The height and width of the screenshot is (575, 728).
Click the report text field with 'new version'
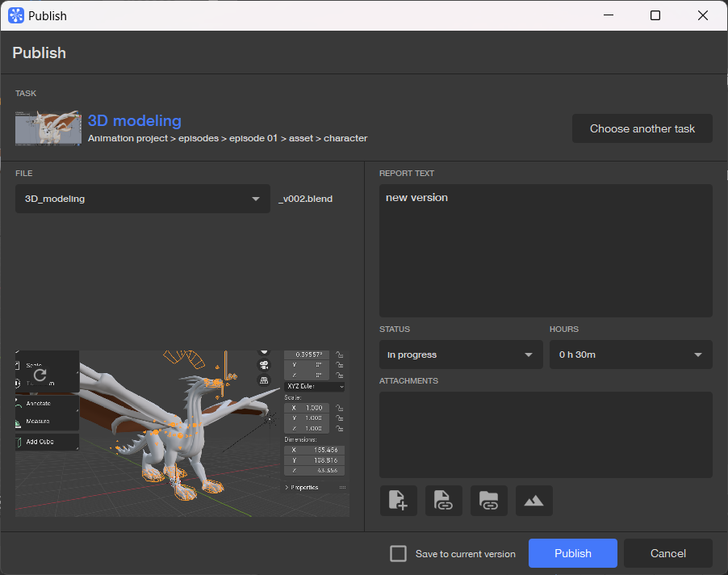pos(546,251)
